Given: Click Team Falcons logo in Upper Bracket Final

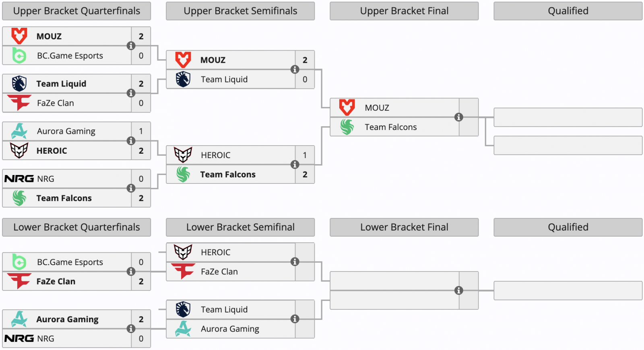Looking at the screenshot, I should tap(347, 127).
